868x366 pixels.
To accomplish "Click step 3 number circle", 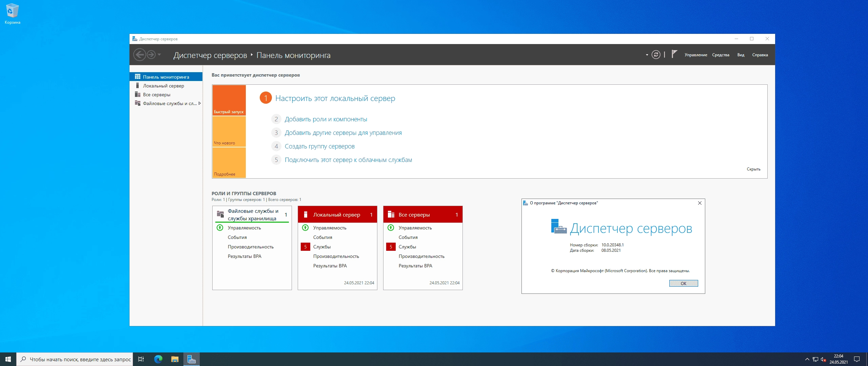I will (276, 133).
